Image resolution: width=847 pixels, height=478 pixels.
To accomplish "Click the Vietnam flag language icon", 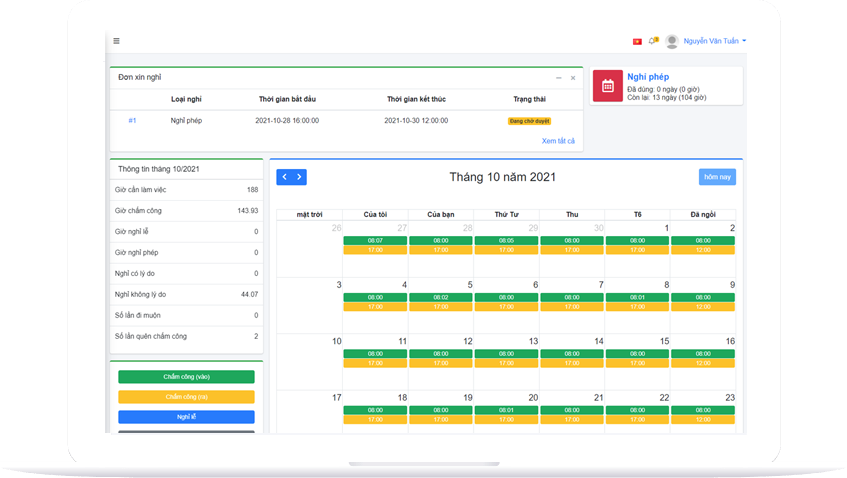I will 636,41.
